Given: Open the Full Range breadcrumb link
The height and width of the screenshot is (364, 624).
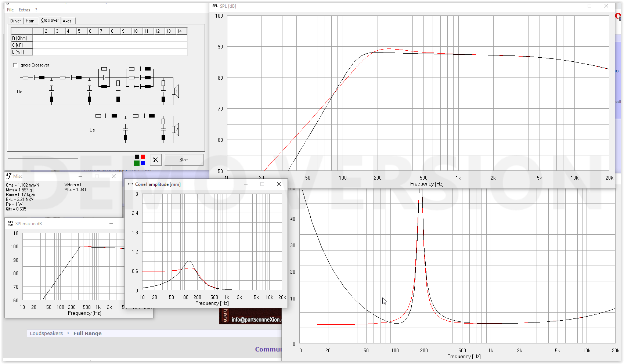Looking at the screenshot, I should [x=87, y=333].
